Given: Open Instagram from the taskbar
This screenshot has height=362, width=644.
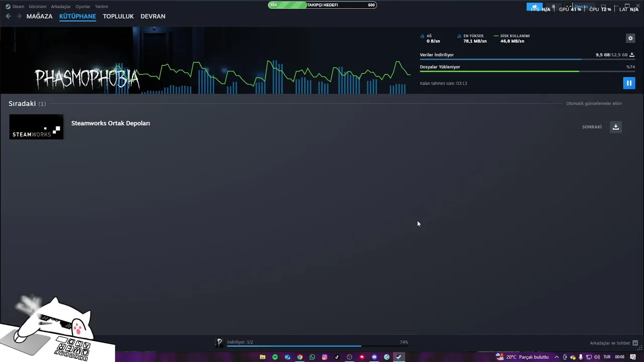Looking at the screenshot, I should pyautogui.click(x=325, y=357).
